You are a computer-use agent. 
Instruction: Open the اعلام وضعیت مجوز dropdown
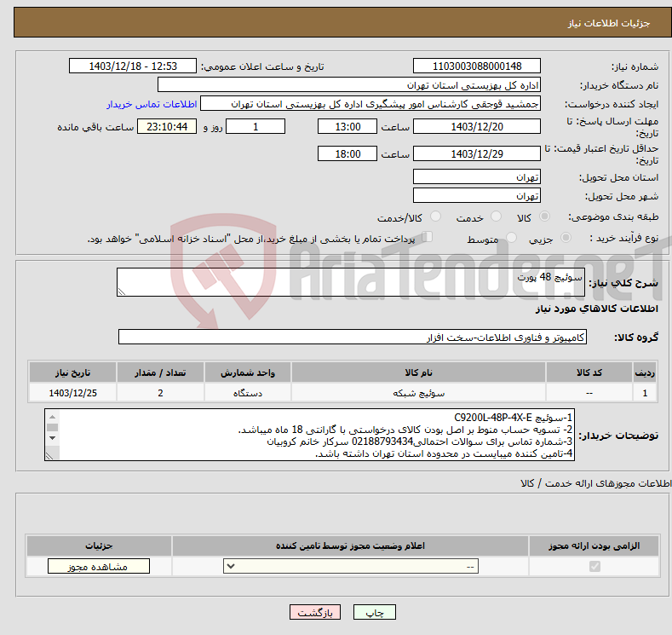(x=351, y=567)
